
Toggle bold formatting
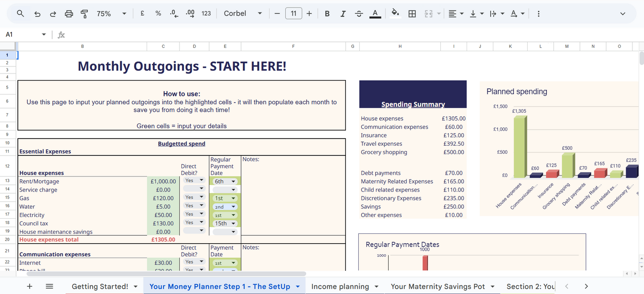point(327,14)
